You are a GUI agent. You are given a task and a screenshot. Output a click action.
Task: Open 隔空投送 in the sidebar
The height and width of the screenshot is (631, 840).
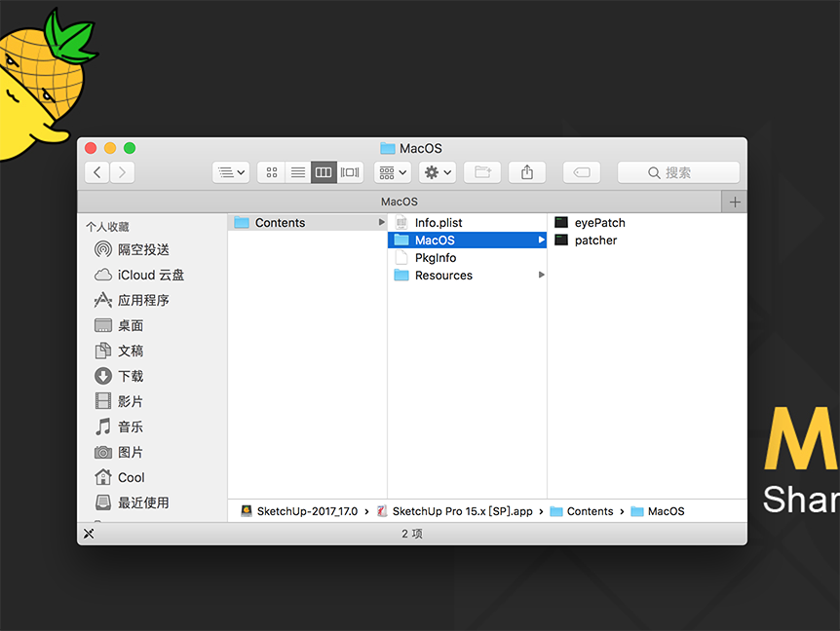(x=132, y=249)
